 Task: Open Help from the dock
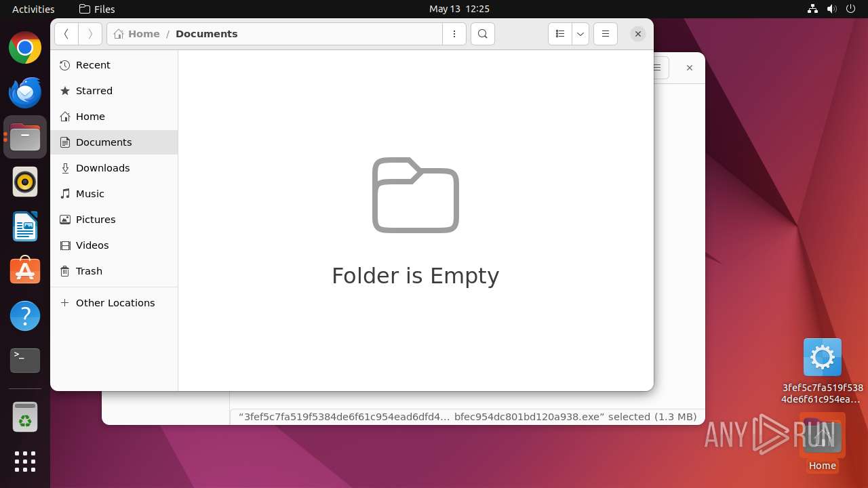coord(25,316)
